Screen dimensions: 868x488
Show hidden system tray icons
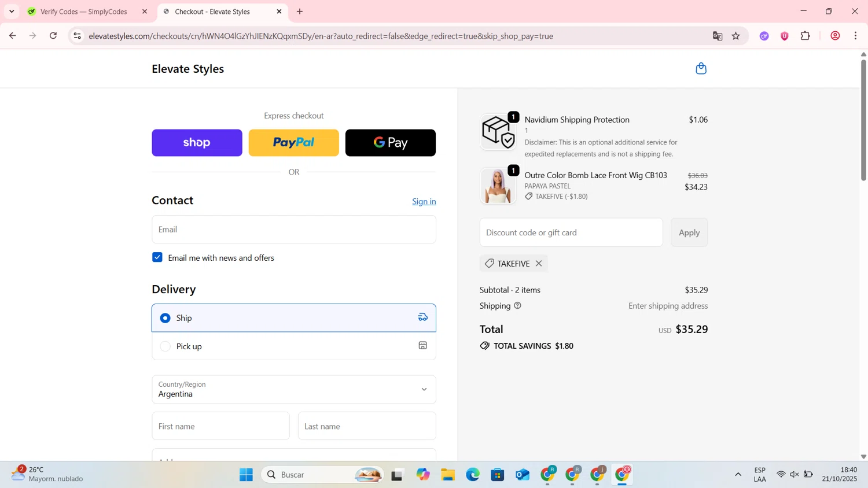(738, 475)
